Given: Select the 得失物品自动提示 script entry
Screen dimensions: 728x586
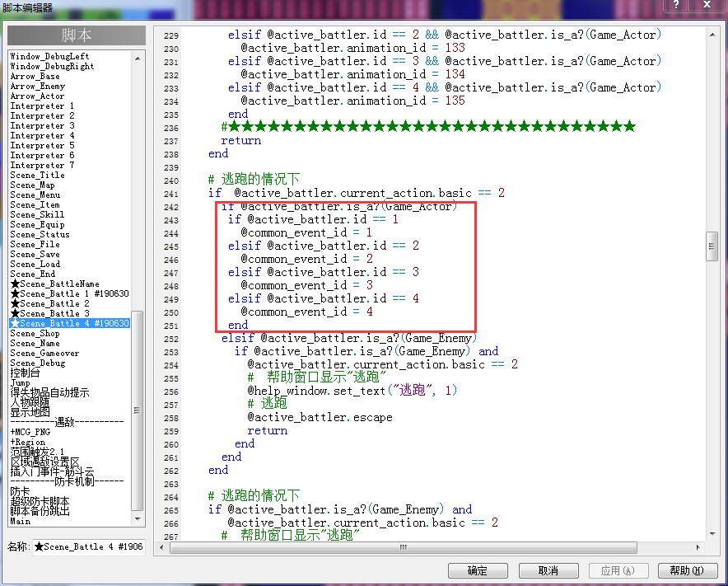Looking at the screenshot, I should coord(49,392).
